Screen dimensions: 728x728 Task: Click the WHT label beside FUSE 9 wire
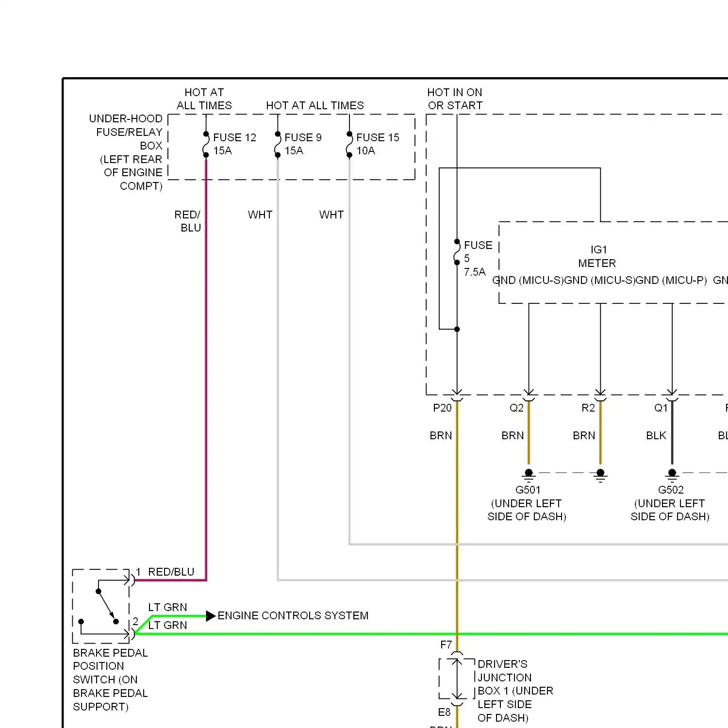pyautogui.click(x=260, y=215)
